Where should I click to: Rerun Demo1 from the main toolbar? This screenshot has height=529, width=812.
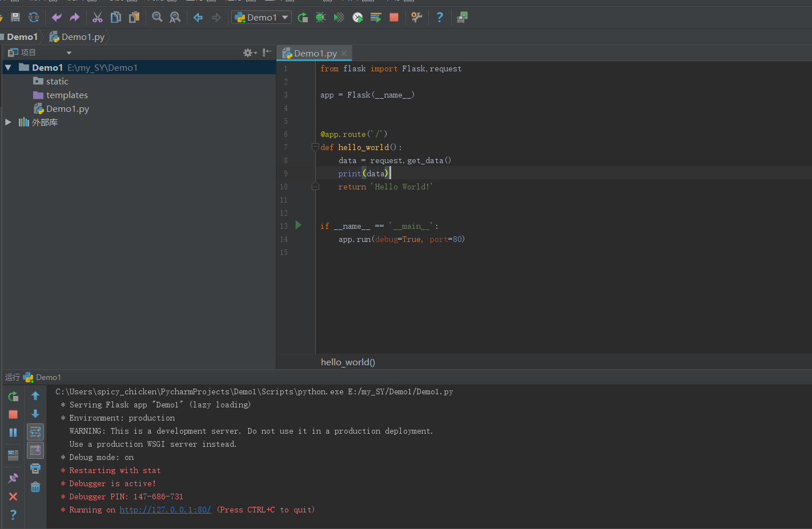click(x=303, y=17)
